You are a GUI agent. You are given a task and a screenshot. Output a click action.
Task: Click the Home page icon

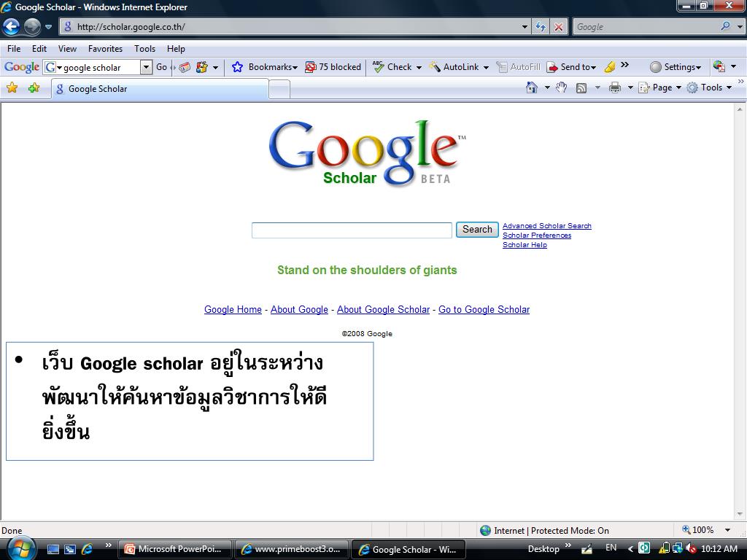point(532,87)
